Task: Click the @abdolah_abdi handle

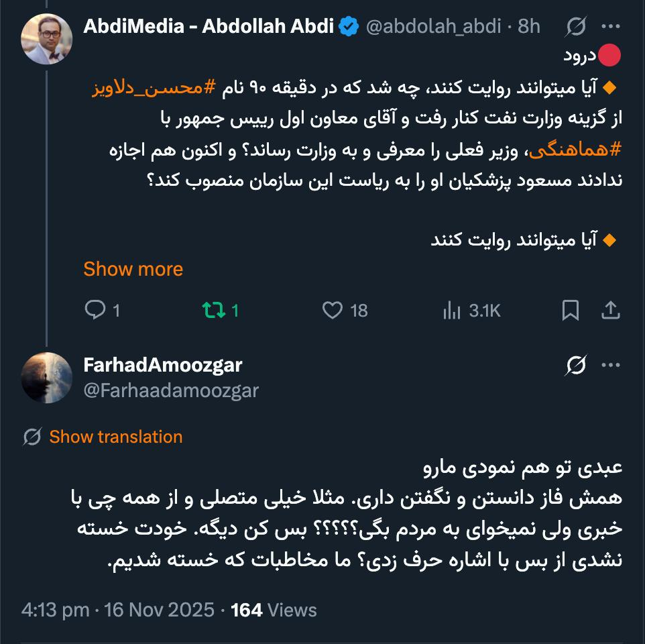Action: click(x=432, y=27)
